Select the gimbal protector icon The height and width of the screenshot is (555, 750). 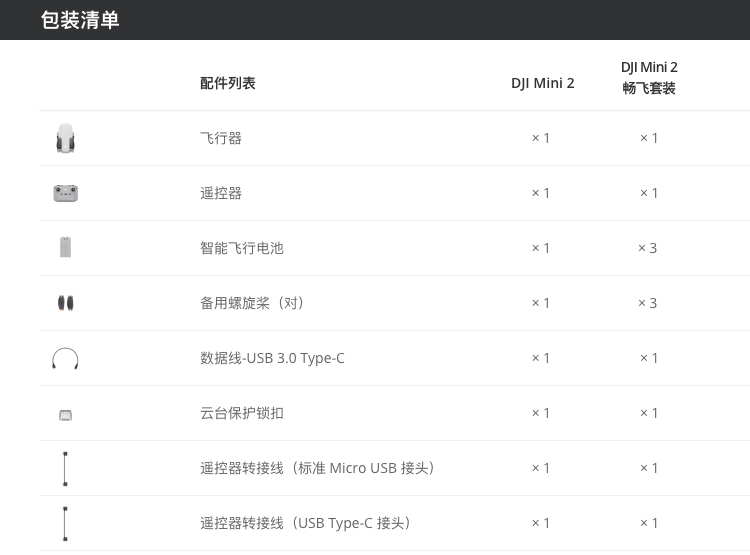(x=66, y=415)
